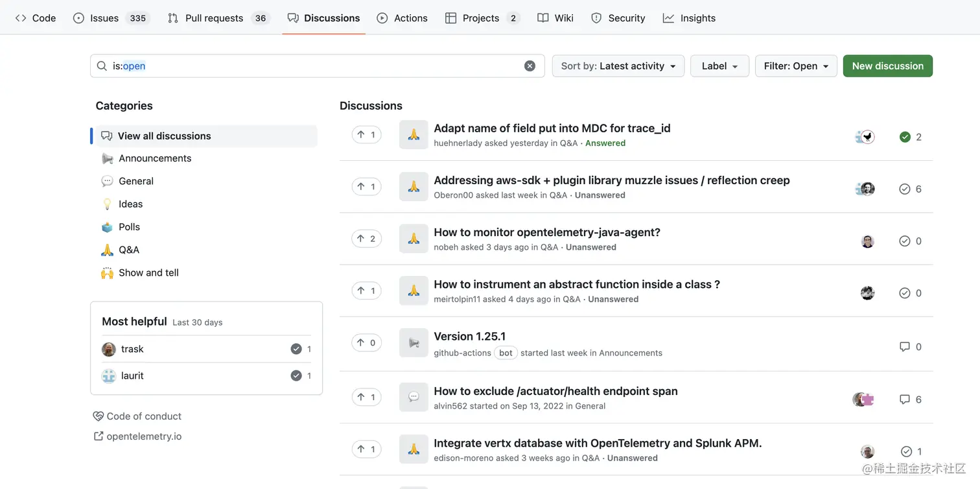Open the Sort by Latest activity dropdown

point(618,66)
